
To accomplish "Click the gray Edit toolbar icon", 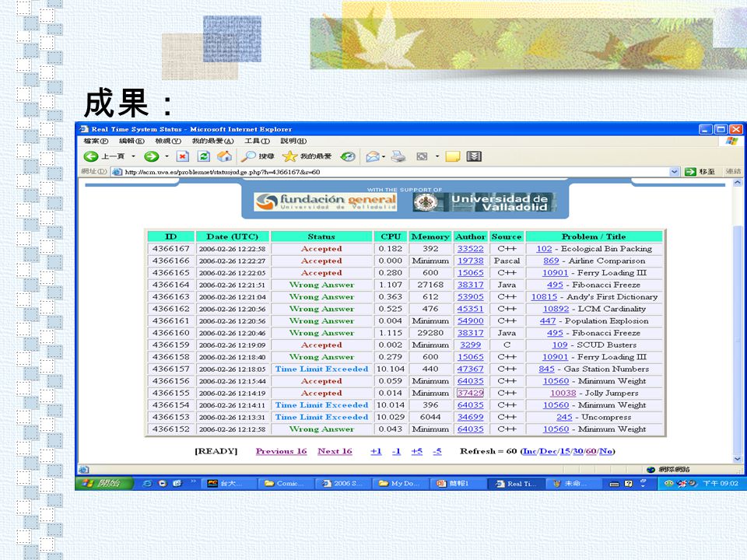I will tap(422, 156).
